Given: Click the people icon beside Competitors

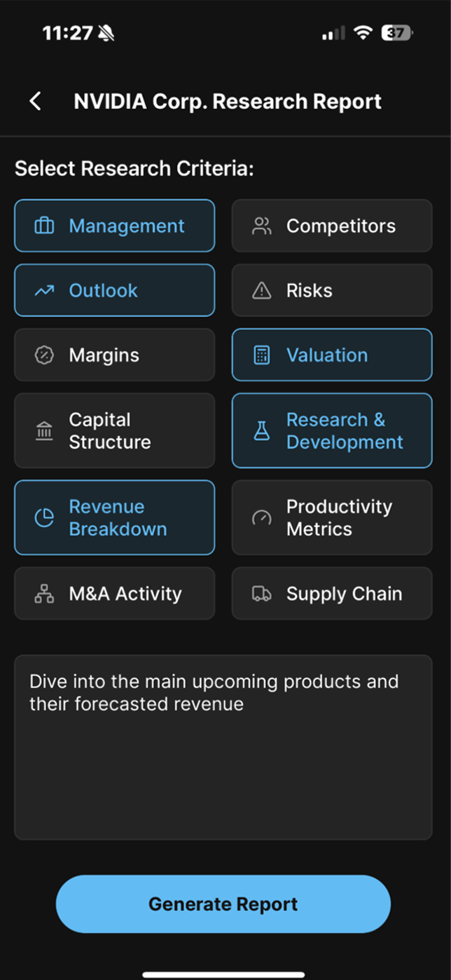Looking at the screenshot, I should click(x=261, y=226).
